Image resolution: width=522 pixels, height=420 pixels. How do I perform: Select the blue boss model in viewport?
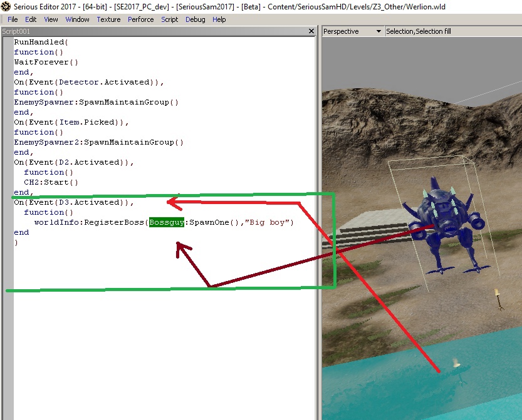pos(443,225)
